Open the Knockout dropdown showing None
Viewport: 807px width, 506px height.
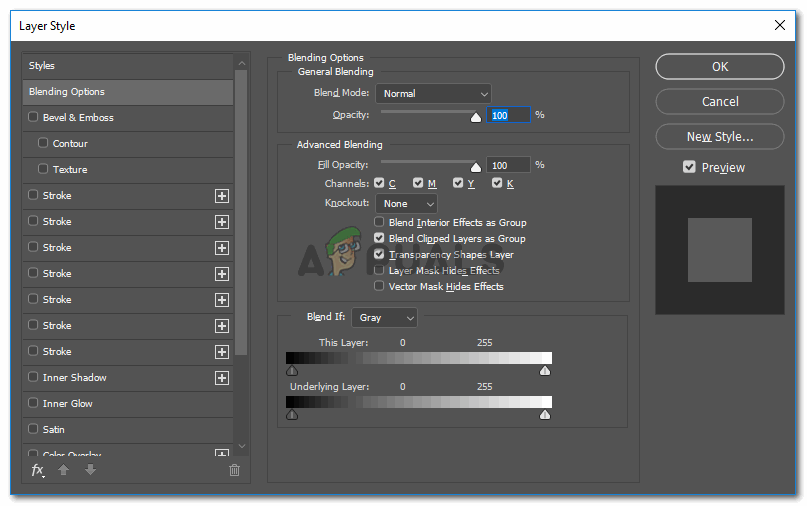pos(407,204)
